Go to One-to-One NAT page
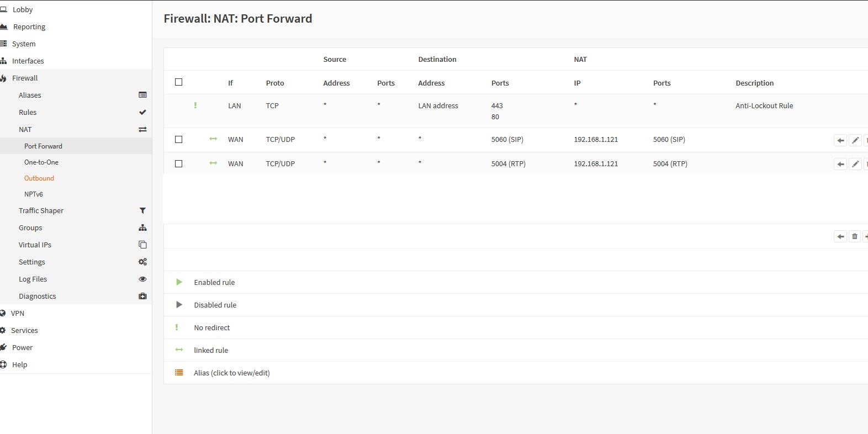The image size is (868, 434). pyautogui.click(x=41, y=162)
